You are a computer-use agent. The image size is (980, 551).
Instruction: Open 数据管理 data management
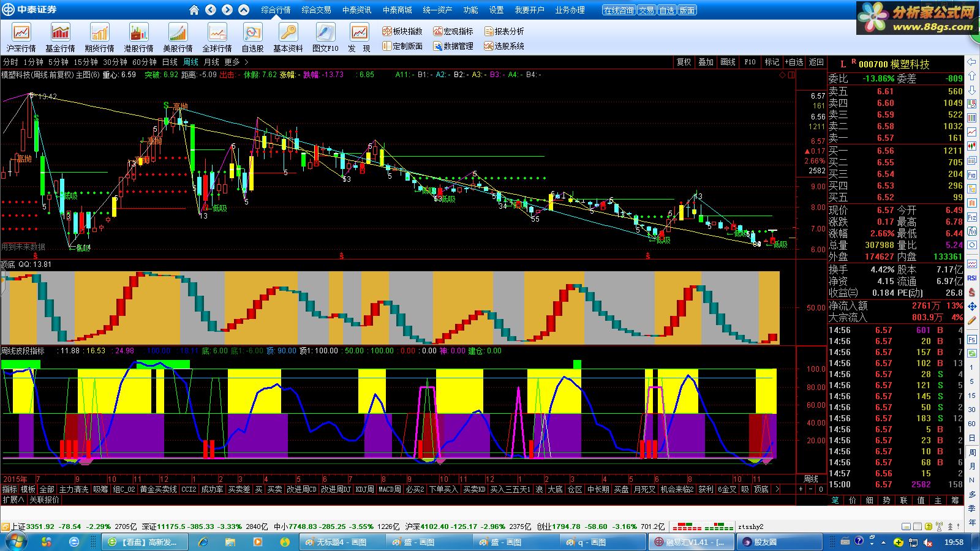pos(453,46)
